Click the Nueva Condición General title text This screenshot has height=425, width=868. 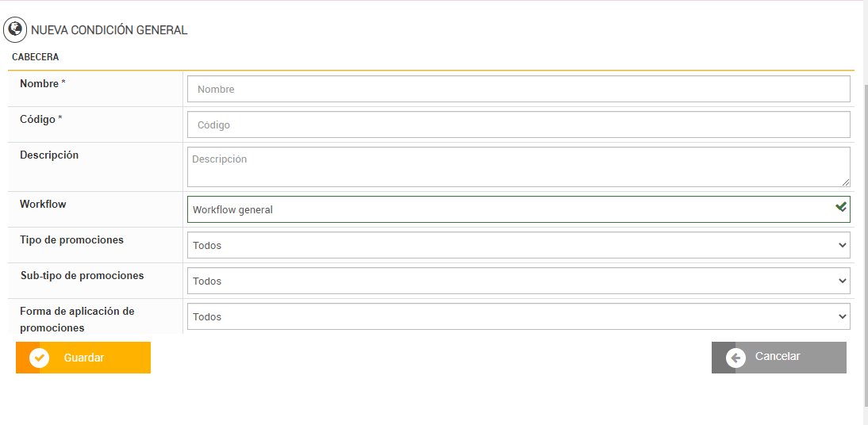click(109, 30)
